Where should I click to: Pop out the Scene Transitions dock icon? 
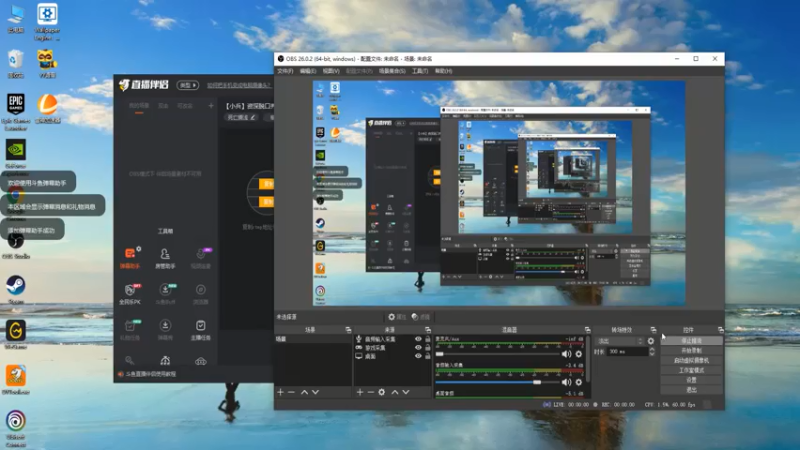[x=653, y=330]
